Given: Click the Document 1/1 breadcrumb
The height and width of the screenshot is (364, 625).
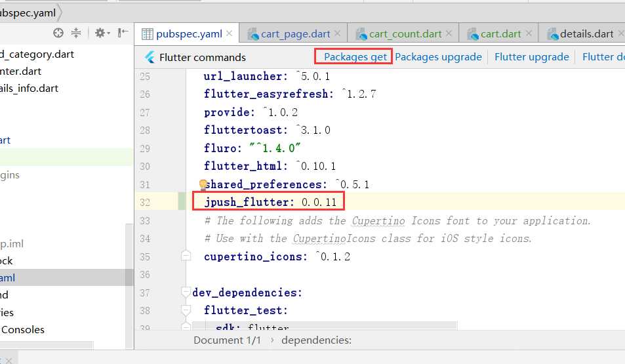Looking at the screenshot, I should pos(227,340).
